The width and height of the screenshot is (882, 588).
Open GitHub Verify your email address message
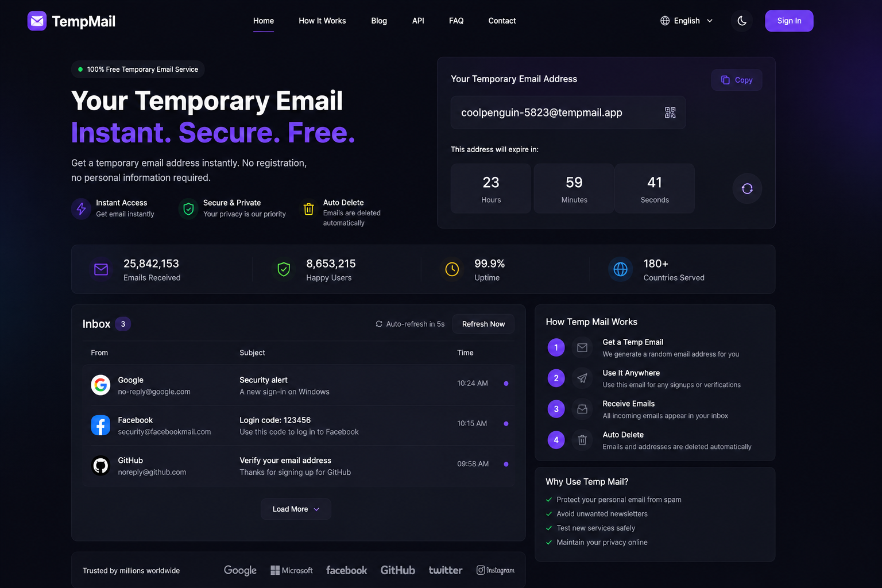point(298,466)
